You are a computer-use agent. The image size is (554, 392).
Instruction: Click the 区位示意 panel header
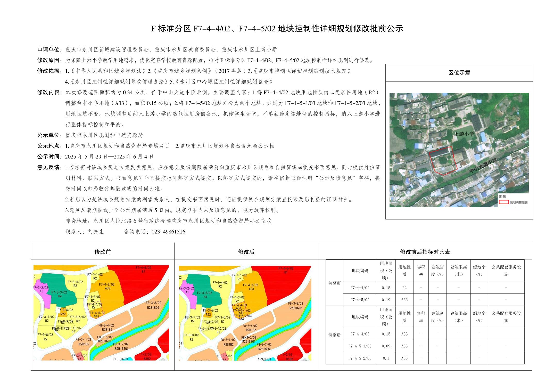click(x=459, y=73)
